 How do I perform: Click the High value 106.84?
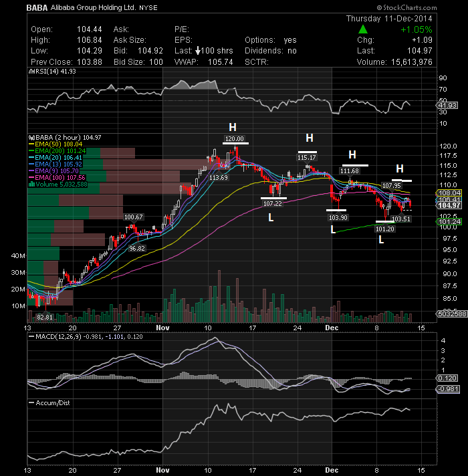coord(89,40)
